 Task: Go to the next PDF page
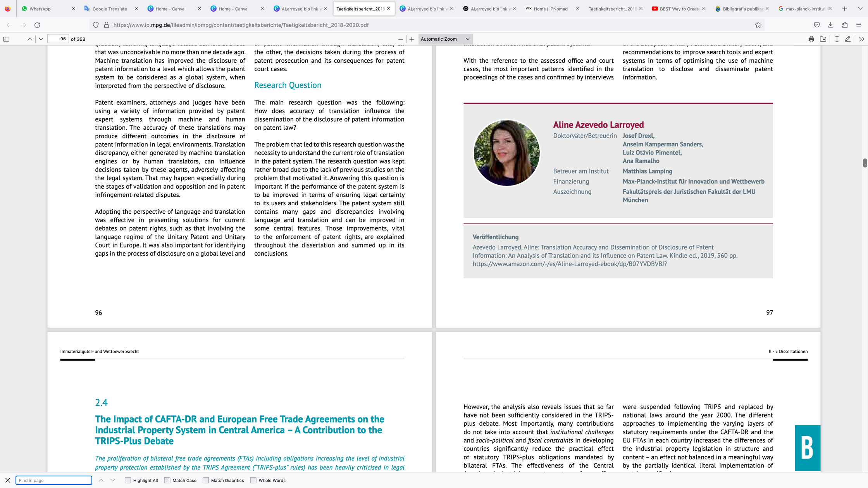point(41,39)
